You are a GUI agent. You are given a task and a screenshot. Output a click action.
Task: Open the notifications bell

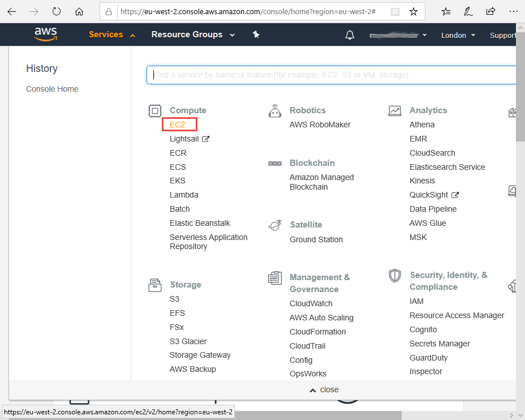tap(350, 35)
